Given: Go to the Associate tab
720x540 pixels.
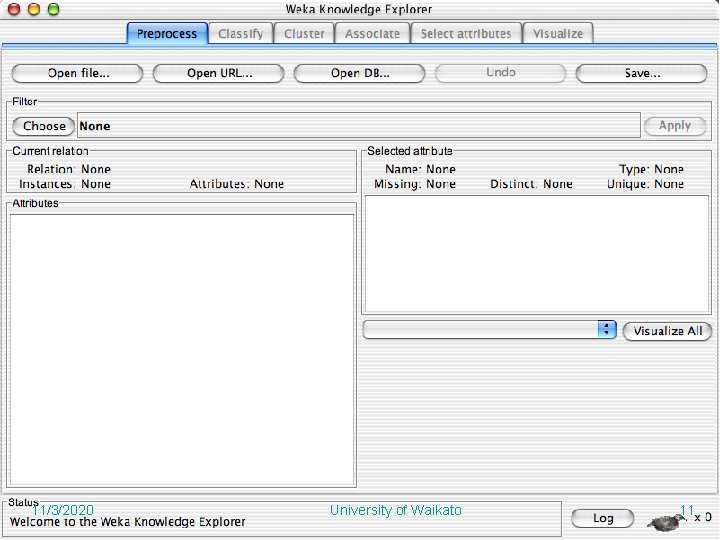Looking at the screenshot, I should [372, 34].
